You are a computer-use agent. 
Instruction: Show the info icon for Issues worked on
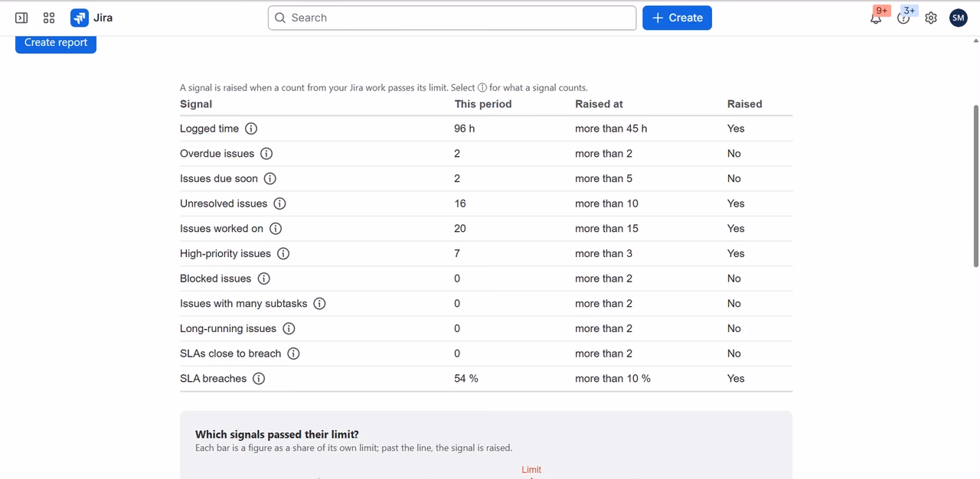[276, 229]
